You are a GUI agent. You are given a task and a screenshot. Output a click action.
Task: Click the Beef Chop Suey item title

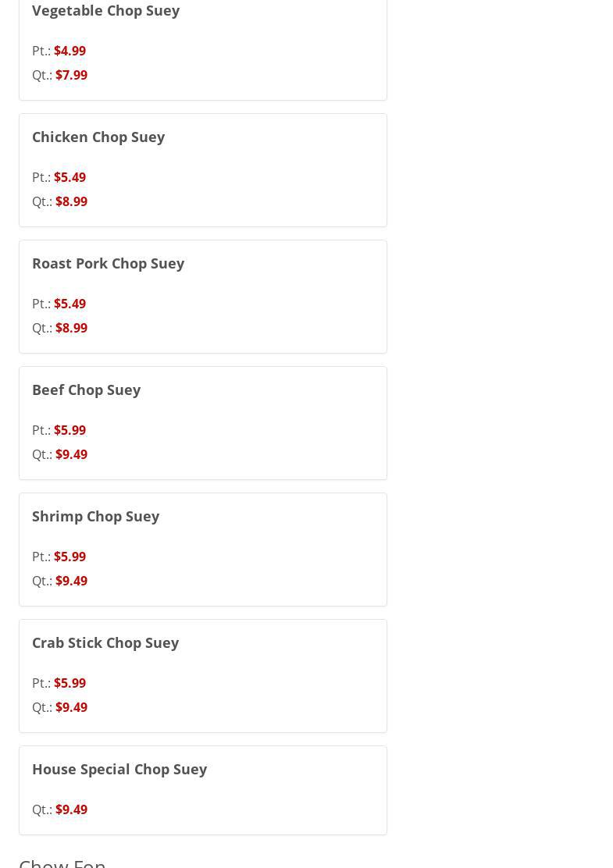86,390
